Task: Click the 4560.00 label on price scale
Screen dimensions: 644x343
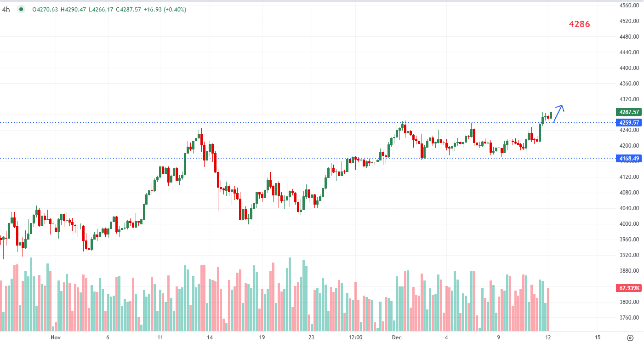Action: pos(629,6)
